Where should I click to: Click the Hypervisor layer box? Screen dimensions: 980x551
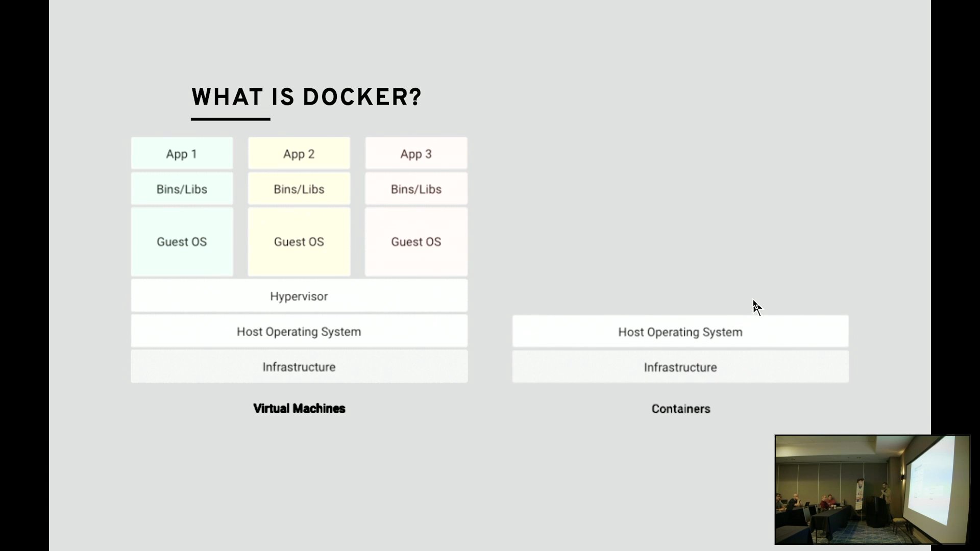pos(299,296)
